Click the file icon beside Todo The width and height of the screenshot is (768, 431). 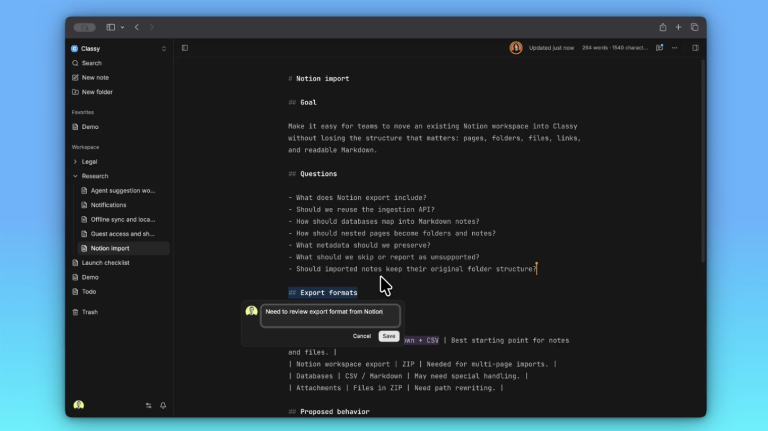point(75,291)
